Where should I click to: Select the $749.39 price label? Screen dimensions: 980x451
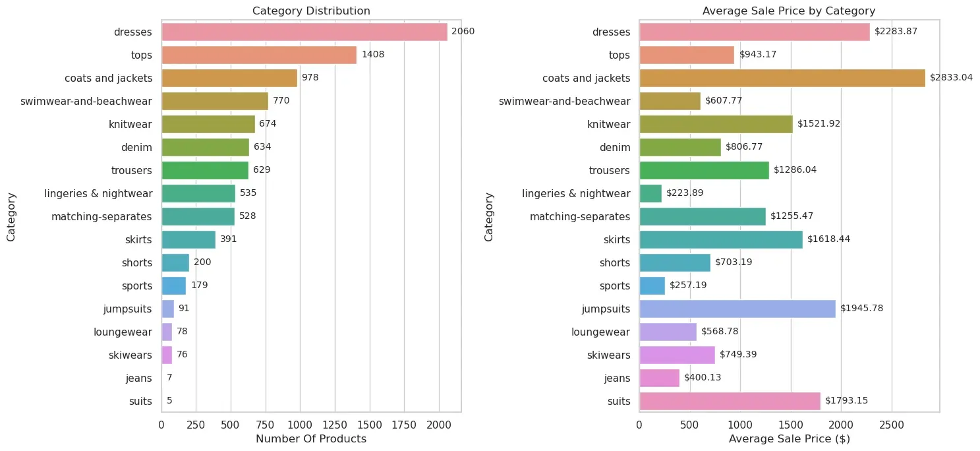(739, 355)
